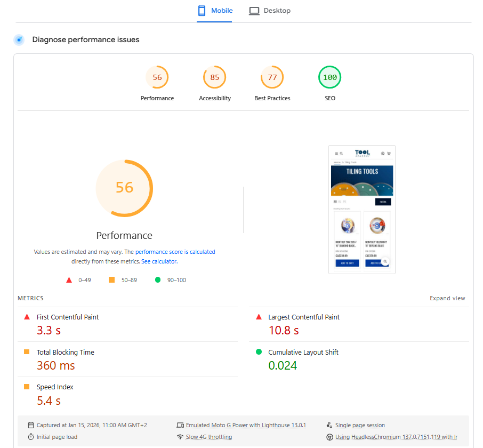Click the page screenshot thumbnail of Tiling Tools
Viewport: 483px width, 448px height.
[x=362, y=210]
